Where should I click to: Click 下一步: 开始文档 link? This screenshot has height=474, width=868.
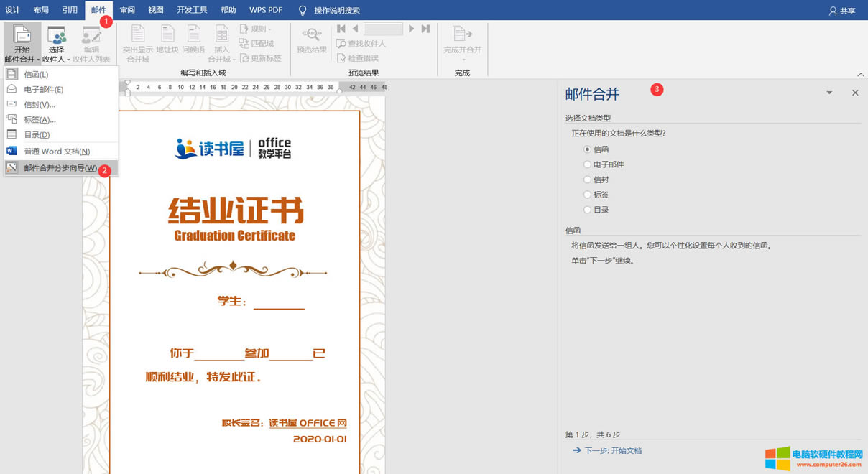coord(612,450)
